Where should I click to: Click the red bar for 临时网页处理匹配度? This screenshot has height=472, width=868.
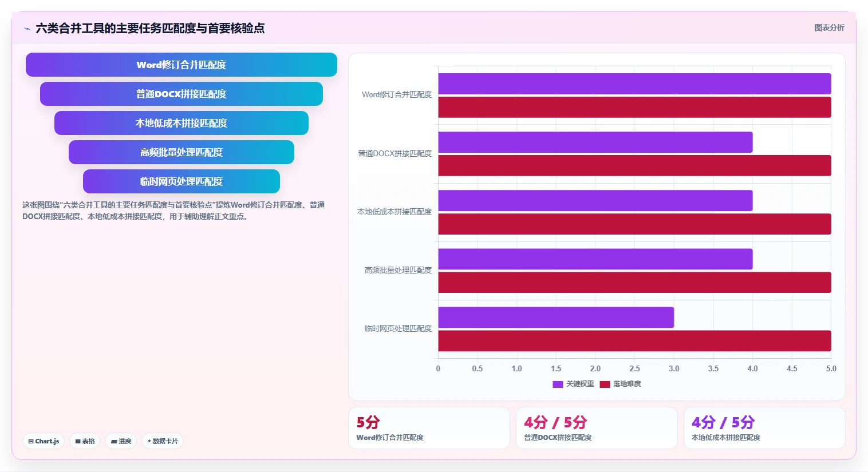coord(634,341)
